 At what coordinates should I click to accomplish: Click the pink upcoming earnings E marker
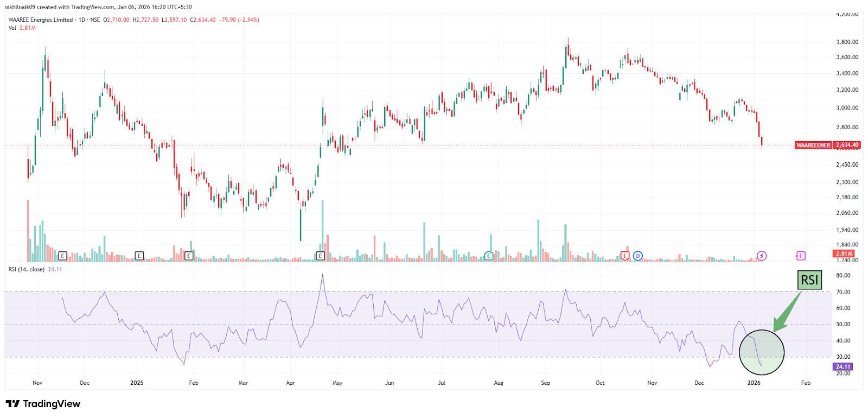click(x=801, y=256)
